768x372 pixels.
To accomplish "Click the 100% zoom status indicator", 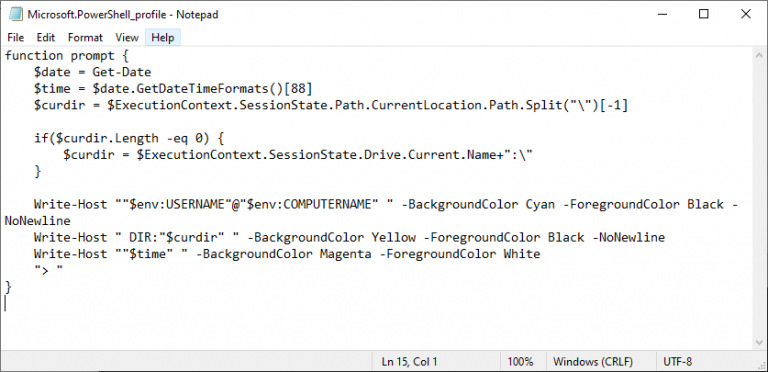I will pyautogui.click(x=520, y=362).
